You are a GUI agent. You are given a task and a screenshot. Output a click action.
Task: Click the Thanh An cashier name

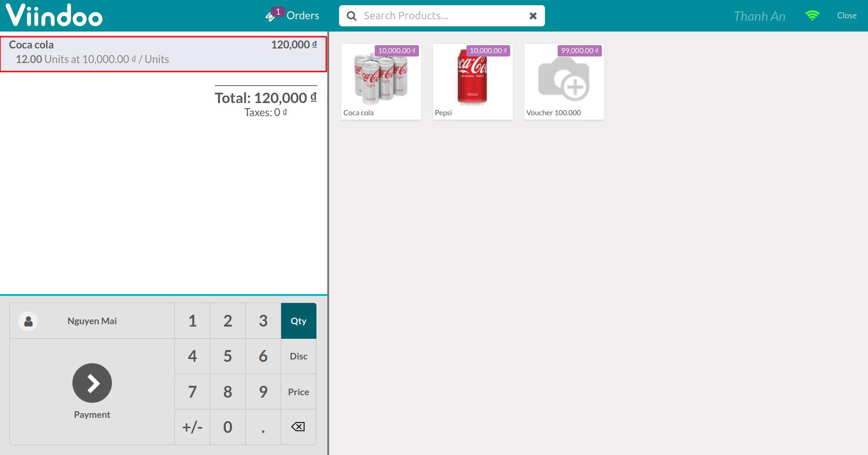point(759,16)
